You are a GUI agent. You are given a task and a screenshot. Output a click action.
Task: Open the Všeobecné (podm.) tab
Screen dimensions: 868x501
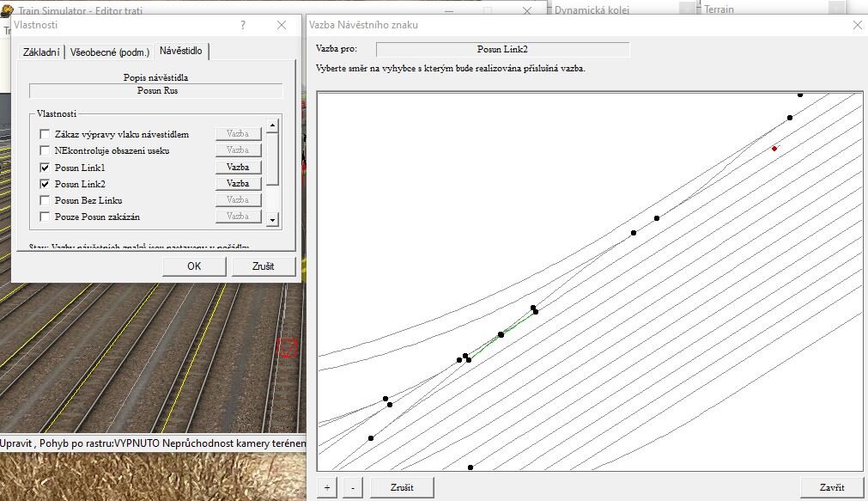109,52
